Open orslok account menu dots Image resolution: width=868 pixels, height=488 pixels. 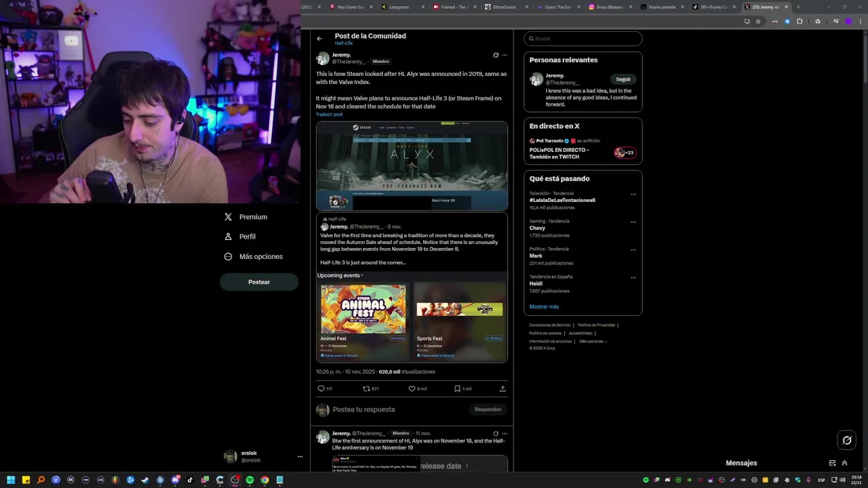pos(300,457)
